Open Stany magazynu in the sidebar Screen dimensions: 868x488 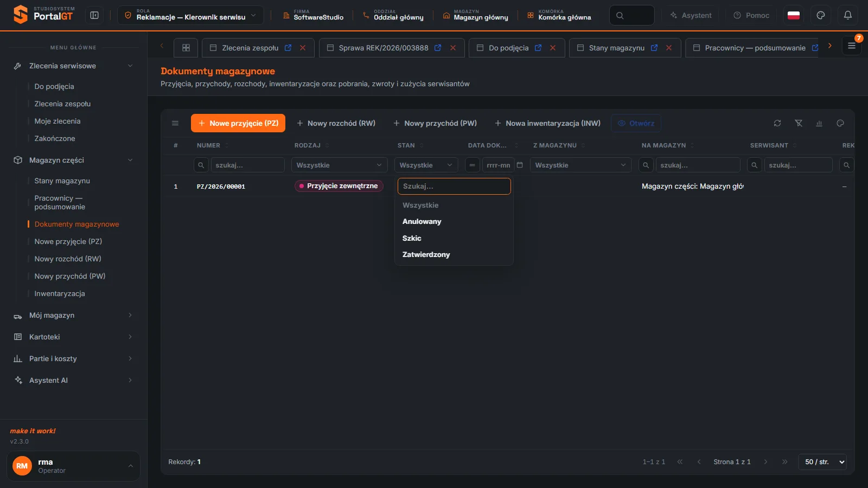[62, 181]
